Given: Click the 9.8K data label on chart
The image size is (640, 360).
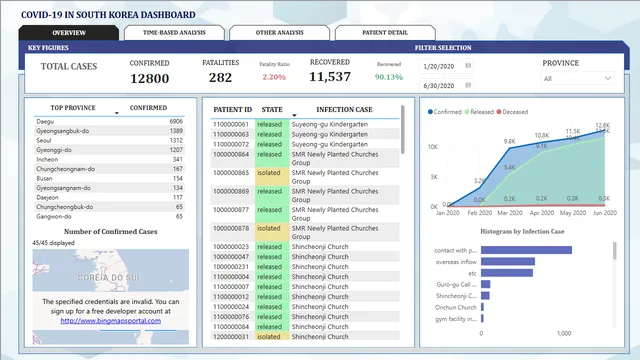Looking at the screenshot, I should click(509, 141).
